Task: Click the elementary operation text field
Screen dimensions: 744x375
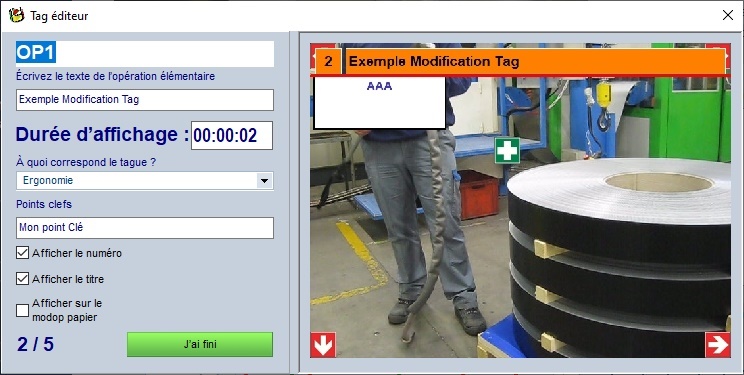Action: tap(145, 100)
